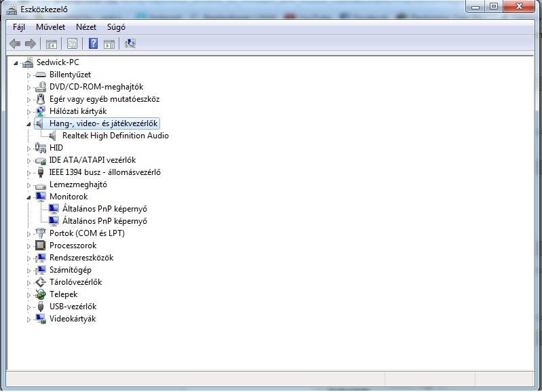The image size is (542, 392).
Task: Open the Súgó menu
Action: click(116, 27)
